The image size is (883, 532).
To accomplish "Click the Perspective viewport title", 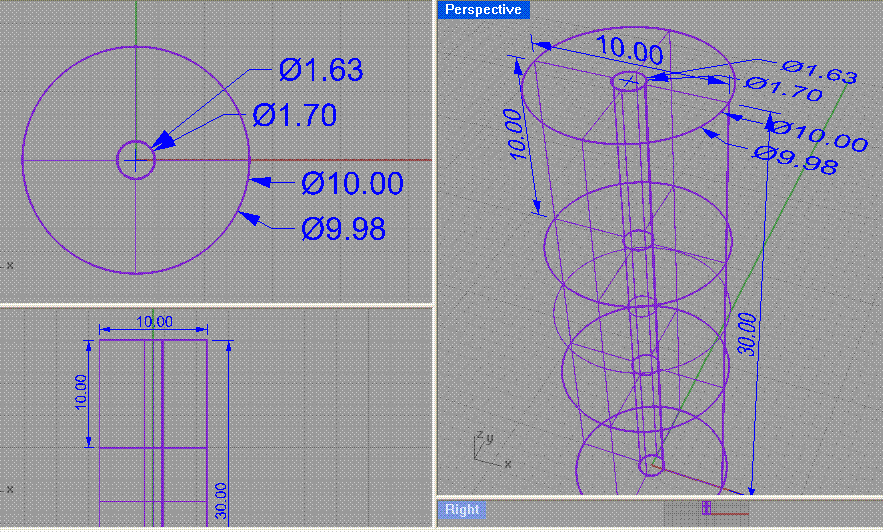I will [x=484, y=9].
